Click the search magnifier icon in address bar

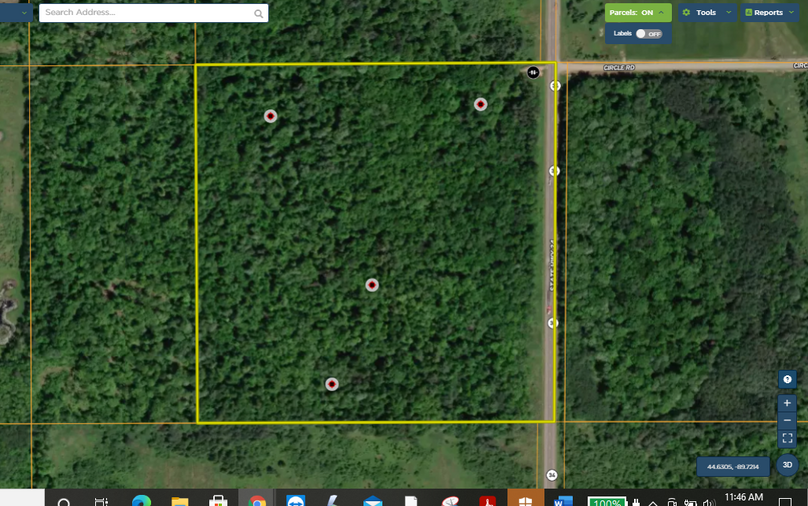click(x=258, y=13)
